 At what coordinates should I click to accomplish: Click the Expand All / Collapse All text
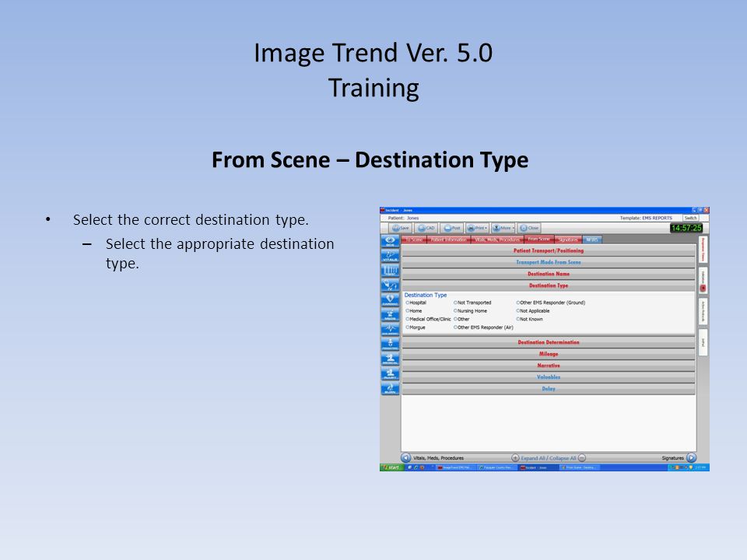click(549, 458)
